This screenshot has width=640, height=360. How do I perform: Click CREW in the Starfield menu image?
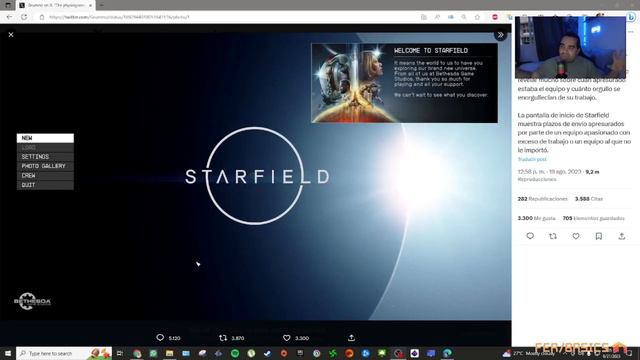45,176
